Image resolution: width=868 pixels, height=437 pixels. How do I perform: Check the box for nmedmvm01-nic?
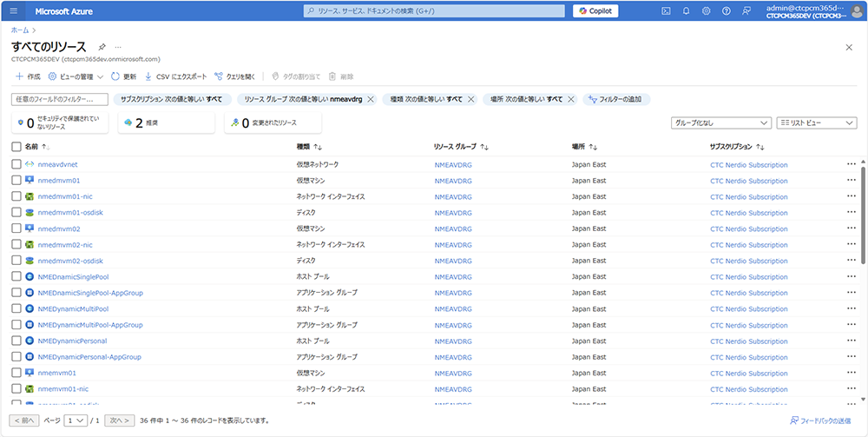(16, 196)
